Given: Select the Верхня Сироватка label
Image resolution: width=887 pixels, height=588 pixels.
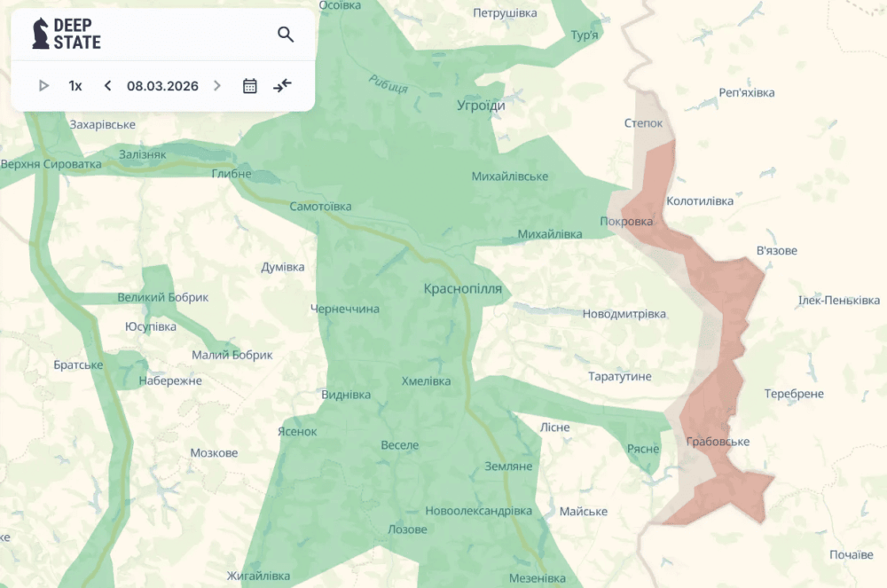Looking at the screenshot, I should pyautogui.click(x=51, y=165).
